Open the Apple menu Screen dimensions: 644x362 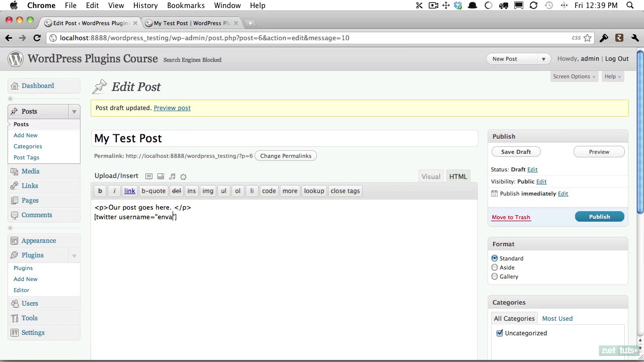tap(14, 6)
